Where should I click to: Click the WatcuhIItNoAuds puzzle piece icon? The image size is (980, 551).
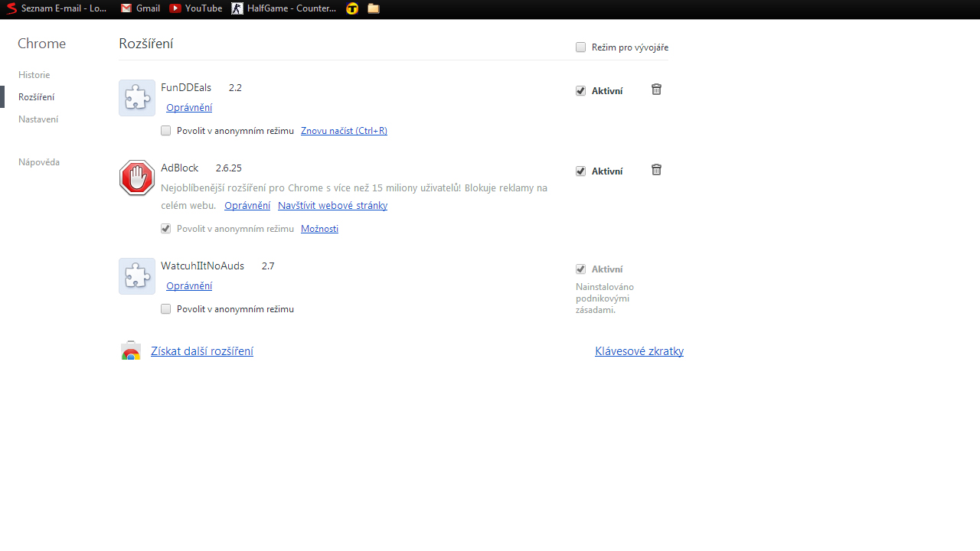[137, 276]
